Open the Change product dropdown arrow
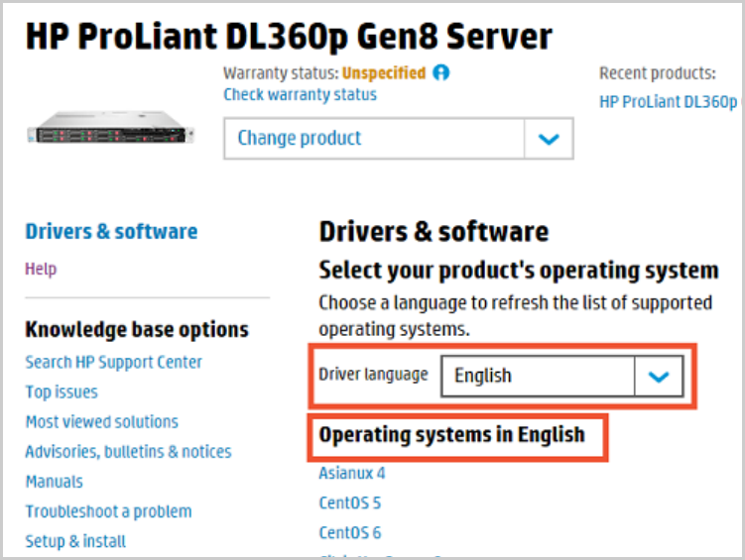The image size is (745, 560). (x=549, y=139)
